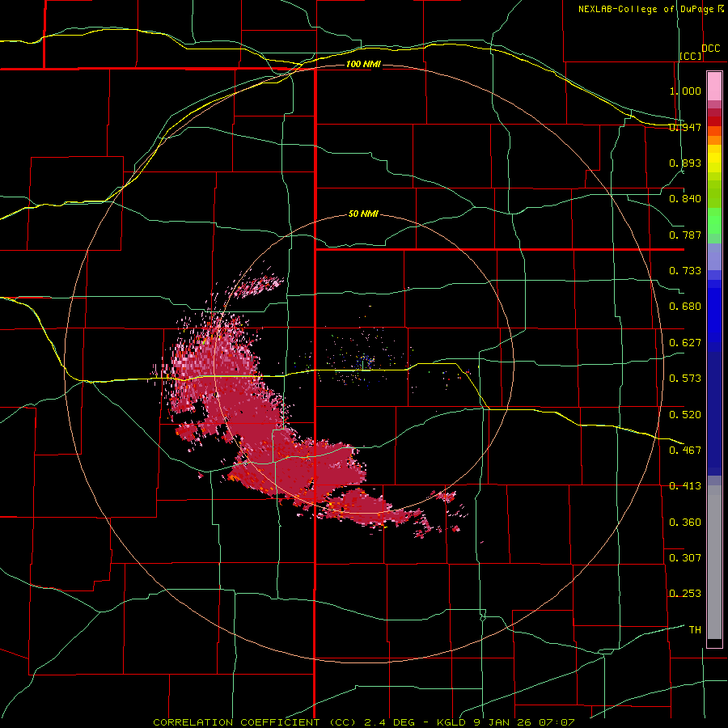Image resolution: width=728 pixels, height=728 pixels.
Task: Click the 0.840 scale value
Action: click(685, 199)
